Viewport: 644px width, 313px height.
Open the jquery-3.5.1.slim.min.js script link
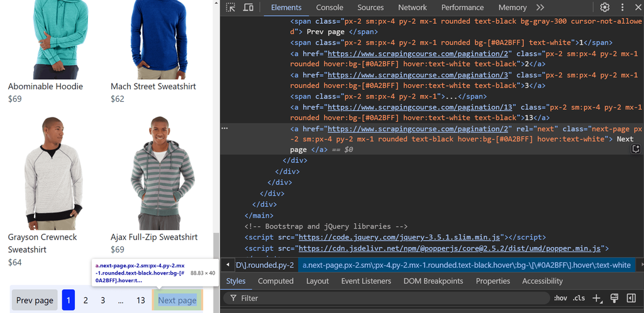coord(399,237)
